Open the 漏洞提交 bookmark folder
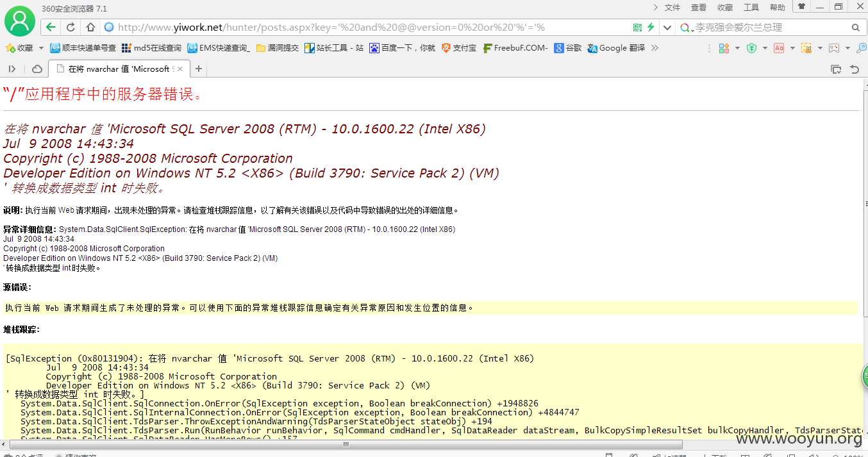Image resolution: width=868 pixels, height=457 pixels. click(x=277, y=48)
